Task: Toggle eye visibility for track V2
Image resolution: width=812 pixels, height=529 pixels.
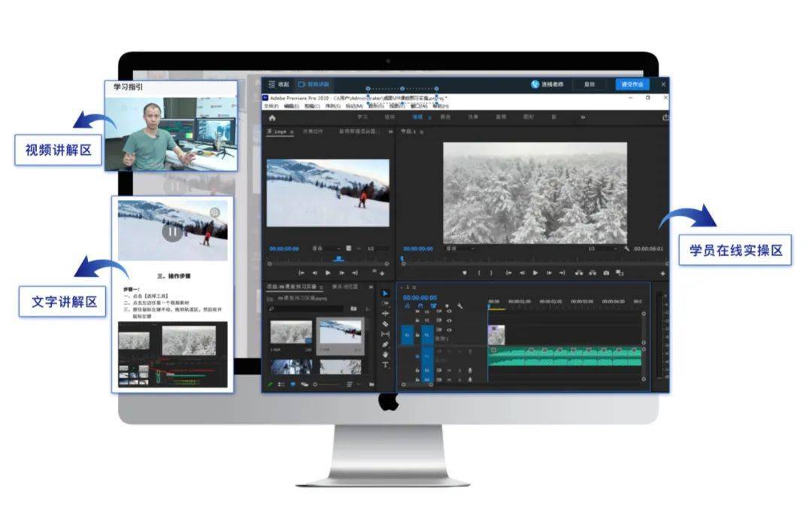Action: pos(450,320)
